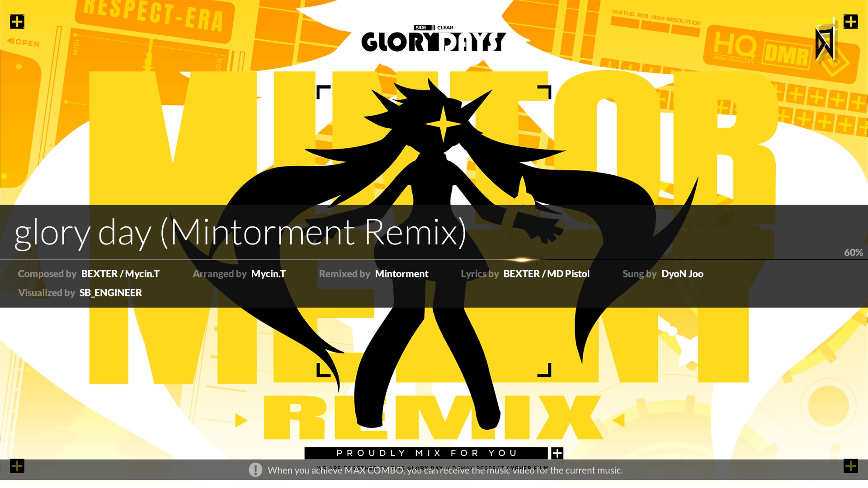The width and height of the screenshot is (868, 488).
Task: Click the arrow right of REMIX text
Action: [618, 421]
